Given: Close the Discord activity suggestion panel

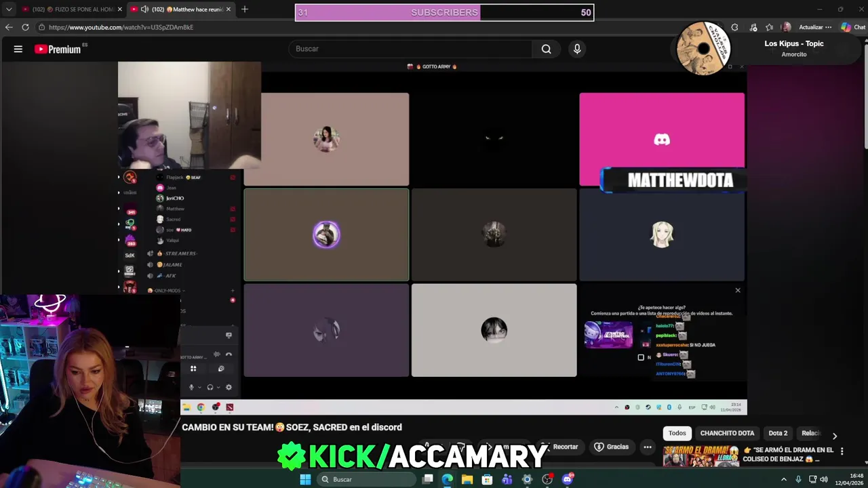Looking at the screenshot, I should [x=738, y=291].
